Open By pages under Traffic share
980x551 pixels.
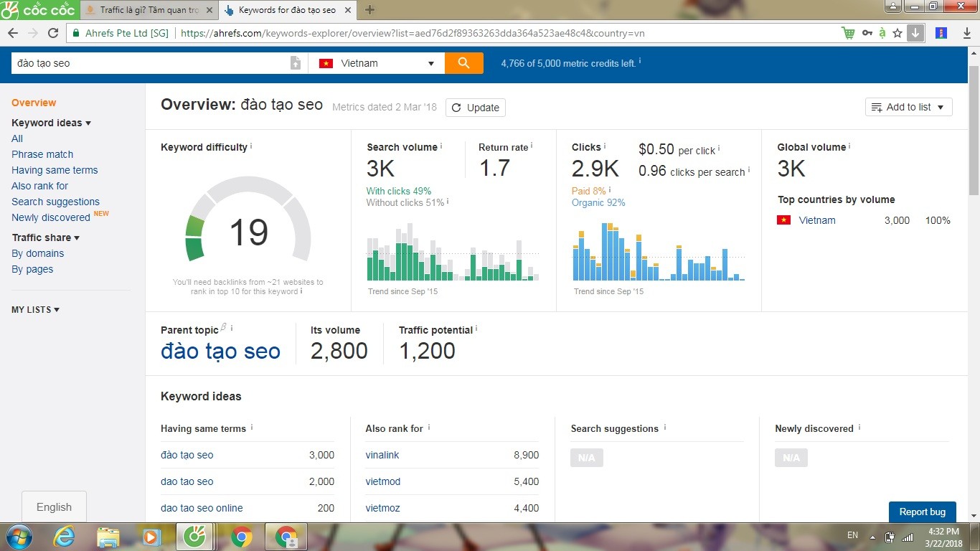32,269
